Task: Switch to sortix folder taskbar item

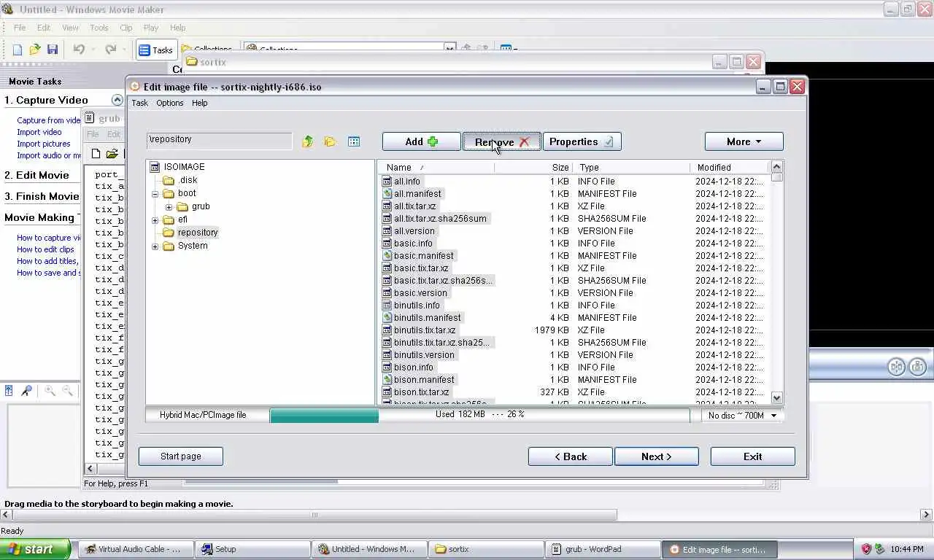Action: (x=487, y=549)
